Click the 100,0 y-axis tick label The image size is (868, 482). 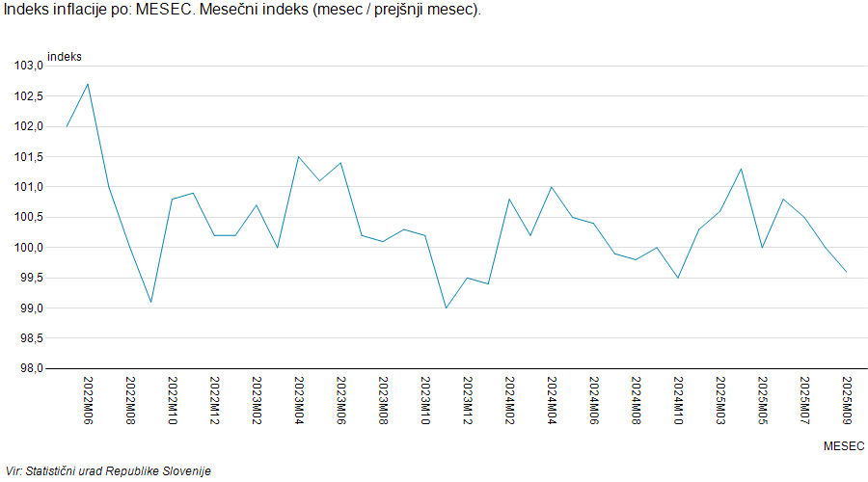[29, 248]
